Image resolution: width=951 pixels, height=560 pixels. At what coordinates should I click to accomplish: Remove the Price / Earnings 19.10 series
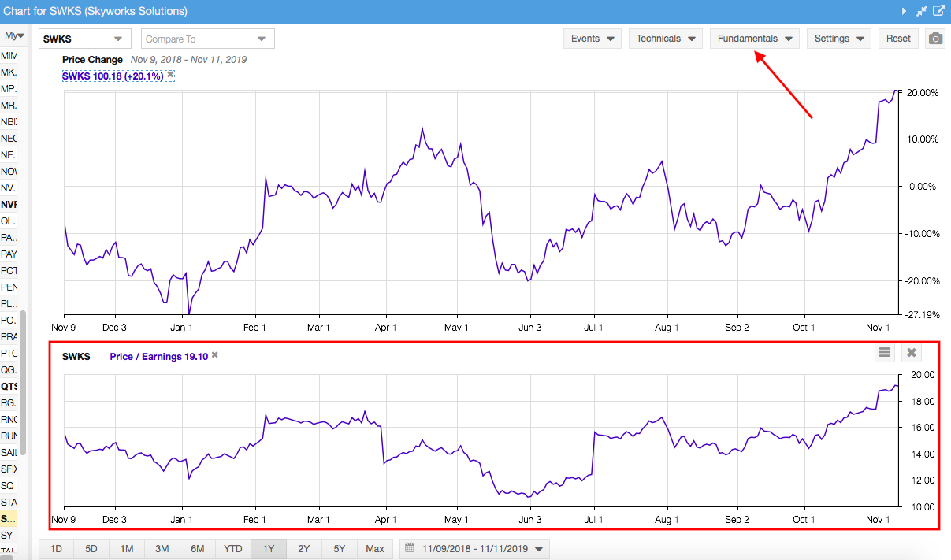[214, 355]
